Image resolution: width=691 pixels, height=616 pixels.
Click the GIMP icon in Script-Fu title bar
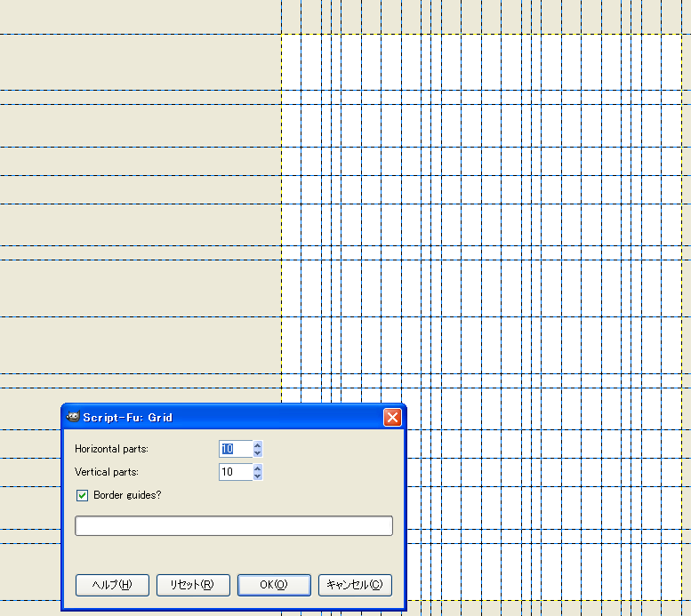pos(73,417)
